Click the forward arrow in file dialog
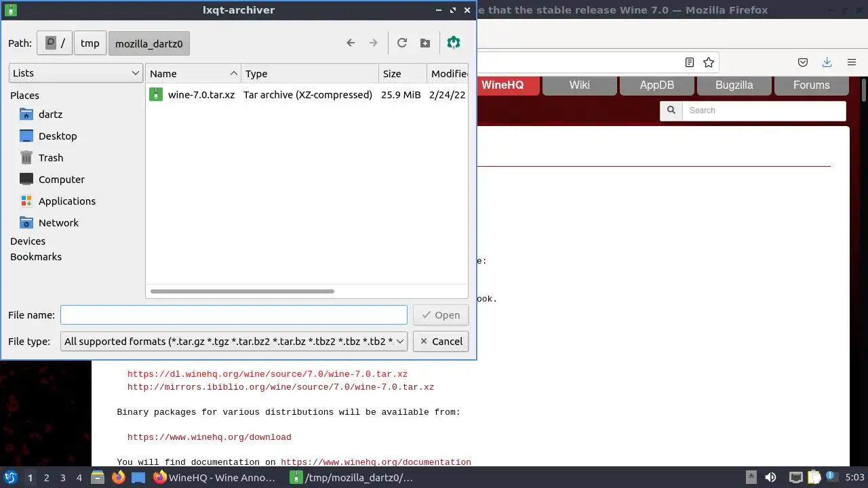868x488 pixels. coord(373,43)
